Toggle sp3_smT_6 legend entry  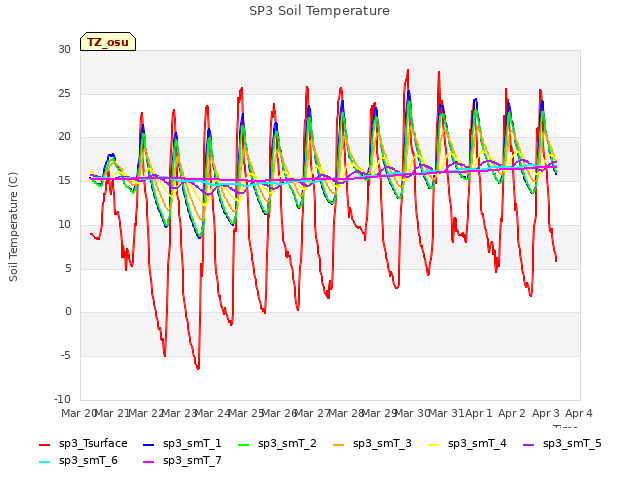point(78,461)
